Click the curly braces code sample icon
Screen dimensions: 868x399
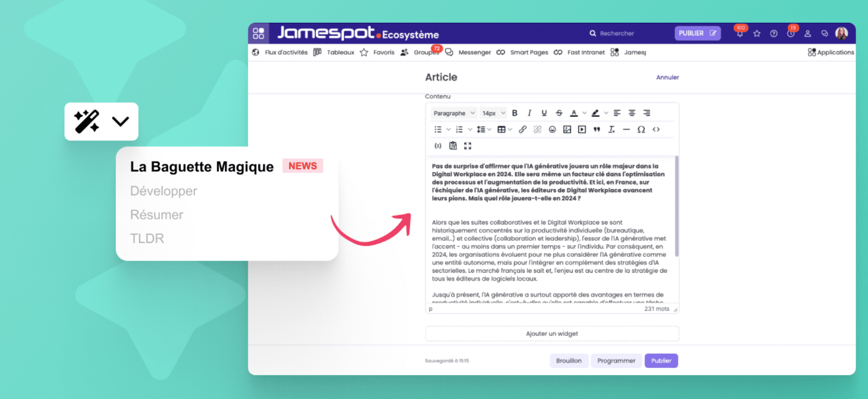coord(438,146)
